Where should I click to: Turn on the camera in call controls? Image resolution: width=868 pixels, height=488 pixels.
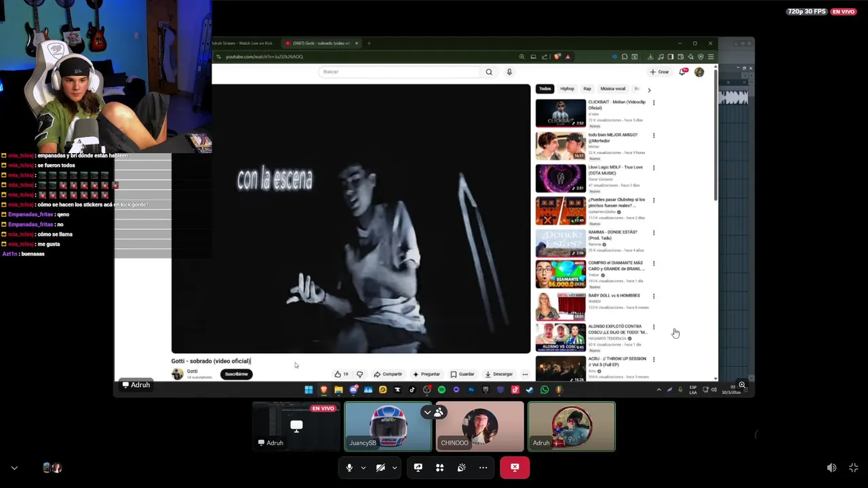tap(380, 468)
